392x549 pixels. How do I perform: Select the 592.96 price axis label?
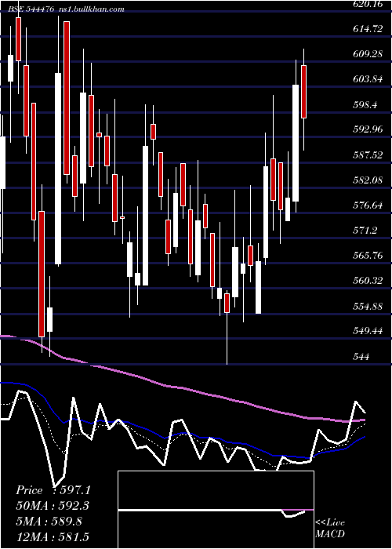point(368,129)
